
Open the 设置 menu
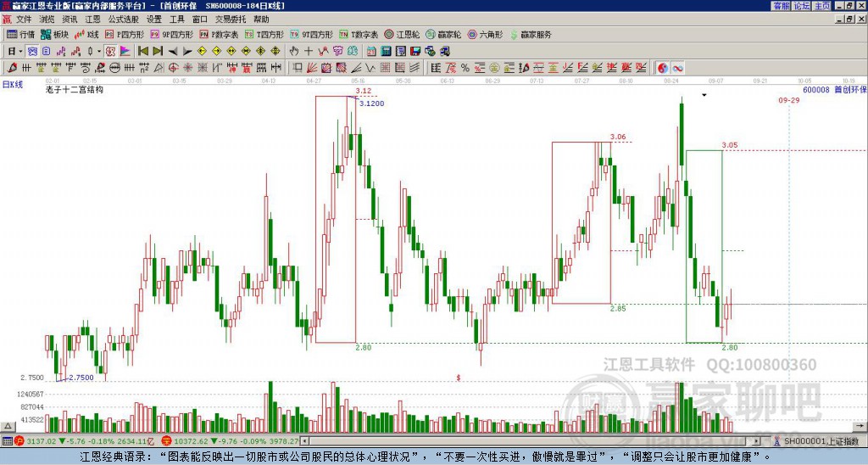(154, 20)
